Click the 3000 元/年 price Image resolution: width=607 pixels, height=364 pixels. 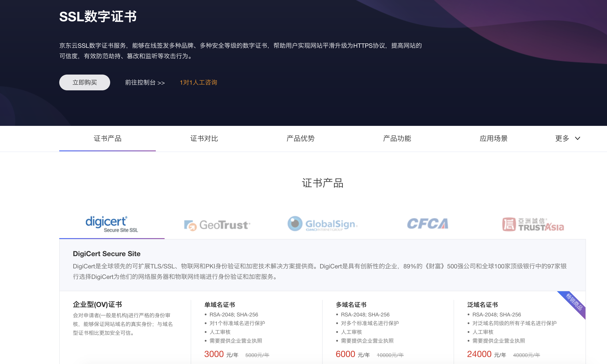click(221, 354)
